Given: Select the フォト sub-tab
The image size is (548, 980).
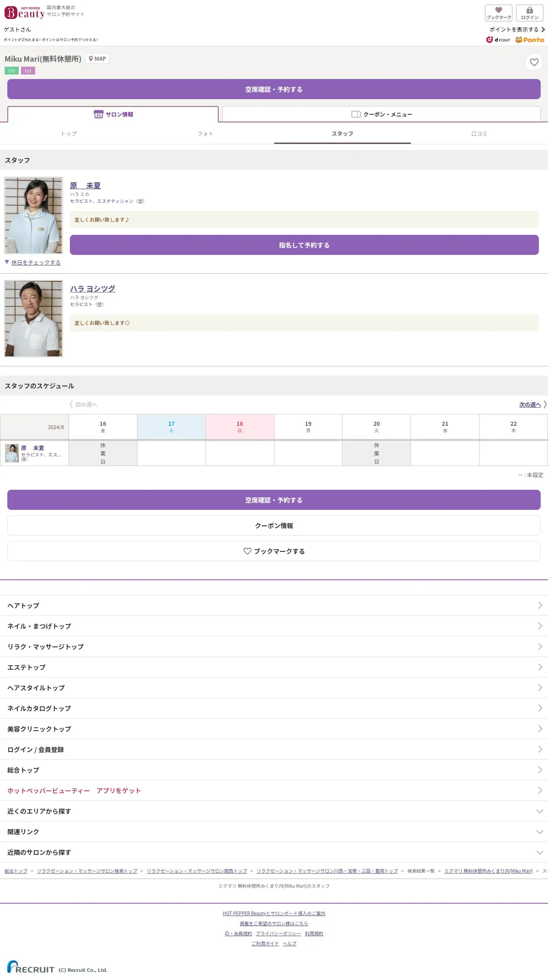Looking at the screenshot, I should [x=205, y=134].
